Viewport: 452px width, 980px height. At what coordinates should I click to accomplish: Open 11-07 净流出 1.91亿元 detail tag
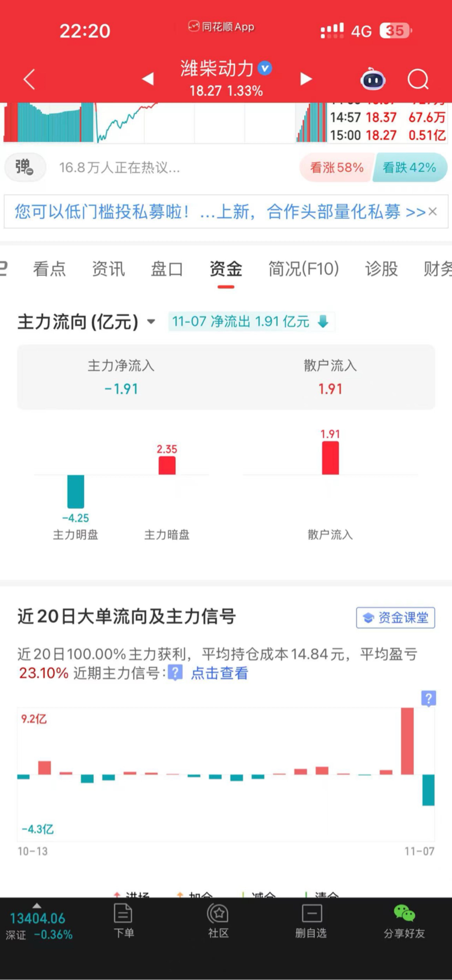[x=251, y=321]
